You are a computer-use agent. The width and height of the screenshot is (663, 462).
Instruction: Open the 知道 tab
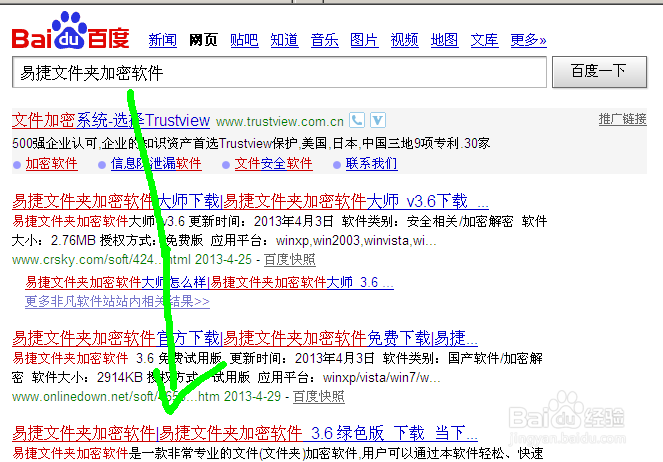point(284,40)
